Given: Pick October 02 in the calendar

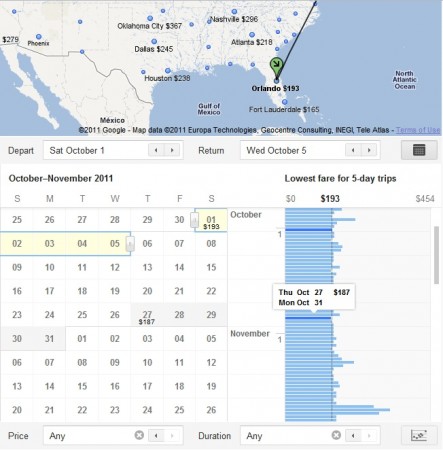Looking at the screenshot, I should [x=17, y=244].
